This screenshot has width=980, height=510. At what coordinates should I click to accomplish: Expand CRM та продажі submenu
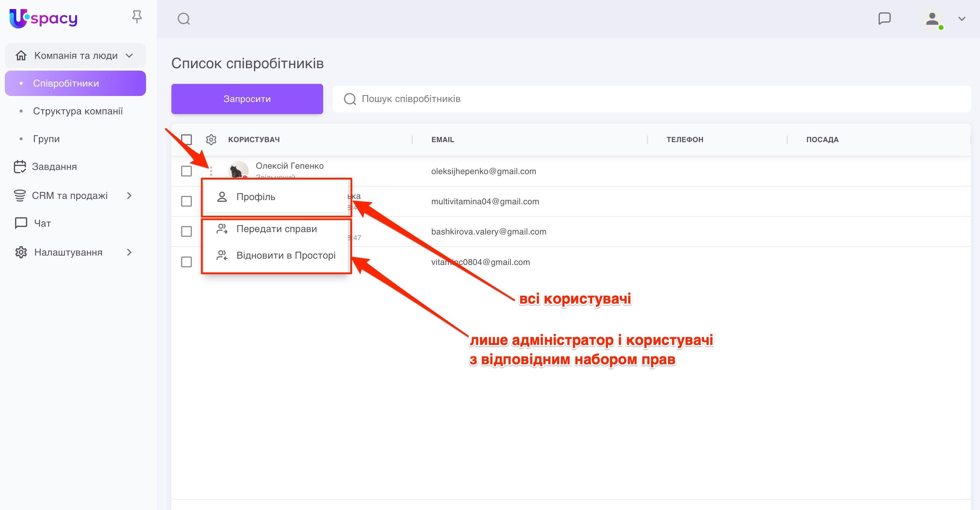click(x=129, y=196)
